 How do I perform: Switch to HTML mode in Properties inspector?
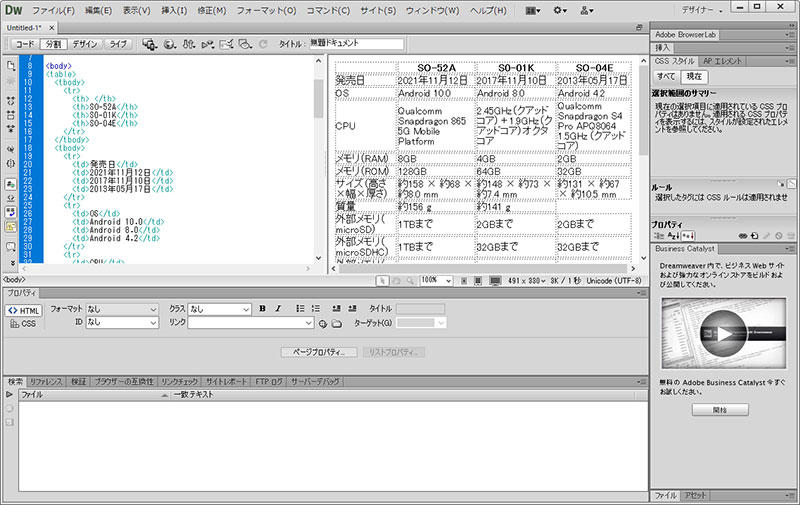click(x=23, y=310)
